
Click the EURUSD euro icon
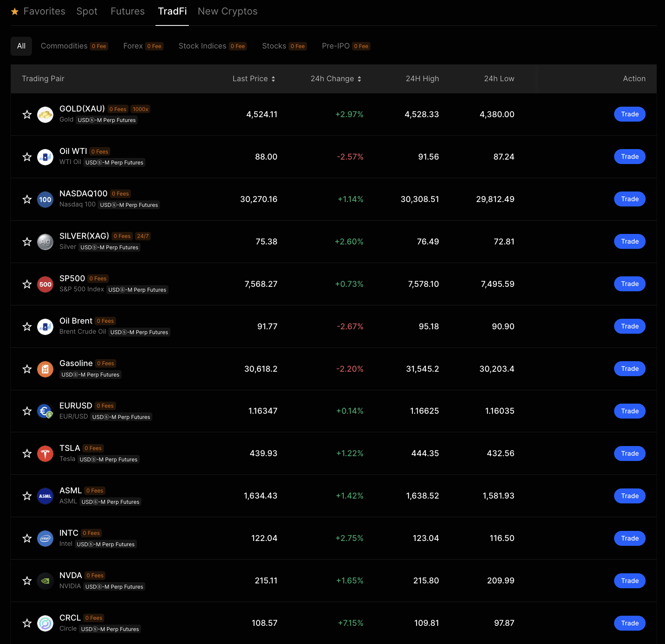click(x=45, y=411)
